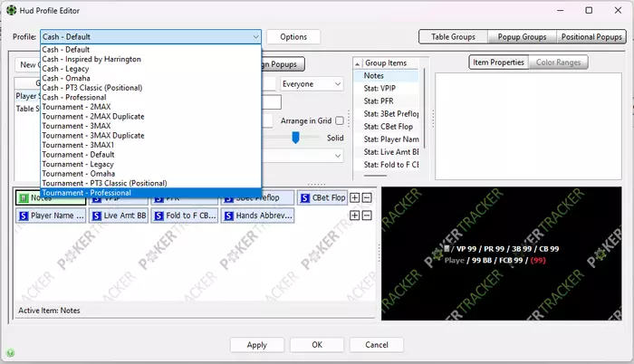Switch to Popup Groups tab
Image resolution: width=634 pixels, height=364 pixels.
pos(522,37)
